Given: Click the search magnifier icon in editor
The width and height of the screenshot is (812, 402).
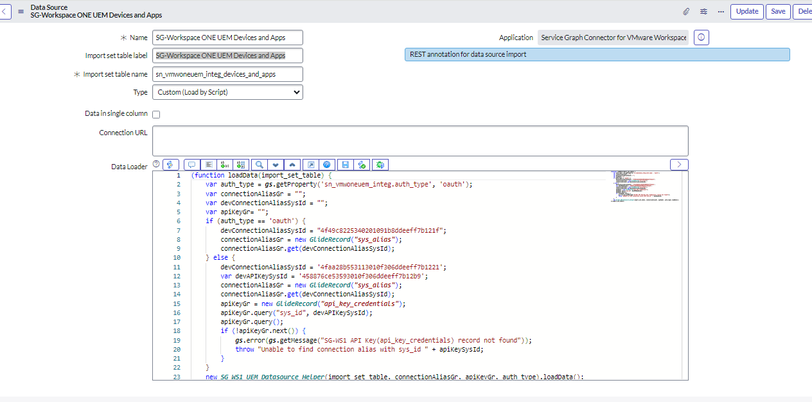Looking at the screenshot, I should click(259, 165).
